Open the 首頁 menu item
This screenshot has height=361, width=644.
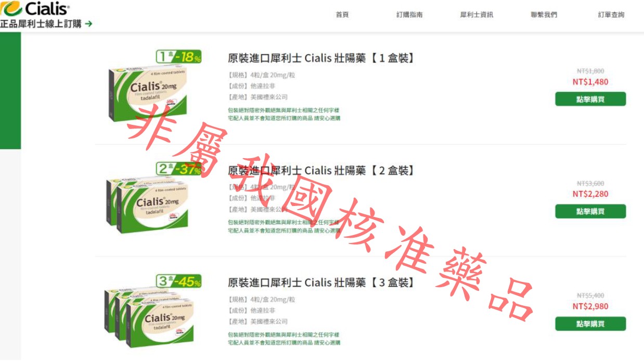[x=342, y=15]
